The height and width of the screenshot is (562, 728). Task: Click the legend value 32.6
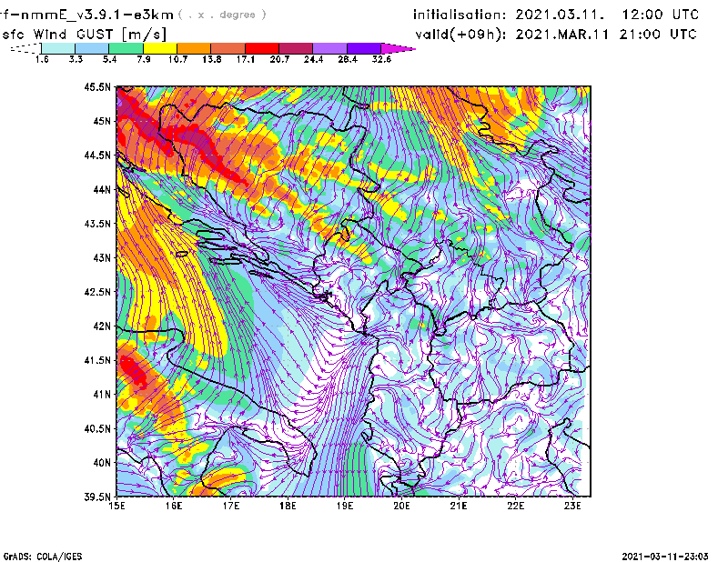(381, 59)
